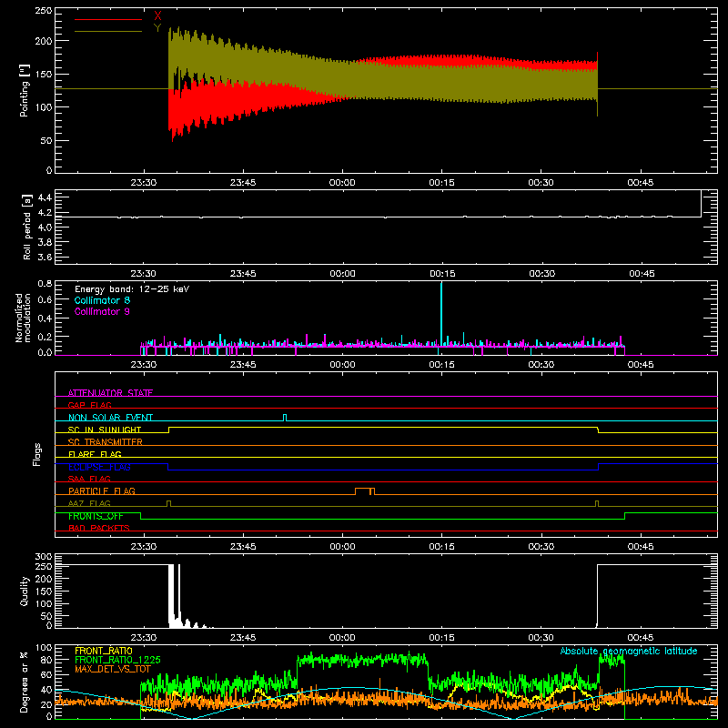Click the SC_IN_SUNLIGHT flag label
Screen dimensions: 728x728
click(105, 430)
